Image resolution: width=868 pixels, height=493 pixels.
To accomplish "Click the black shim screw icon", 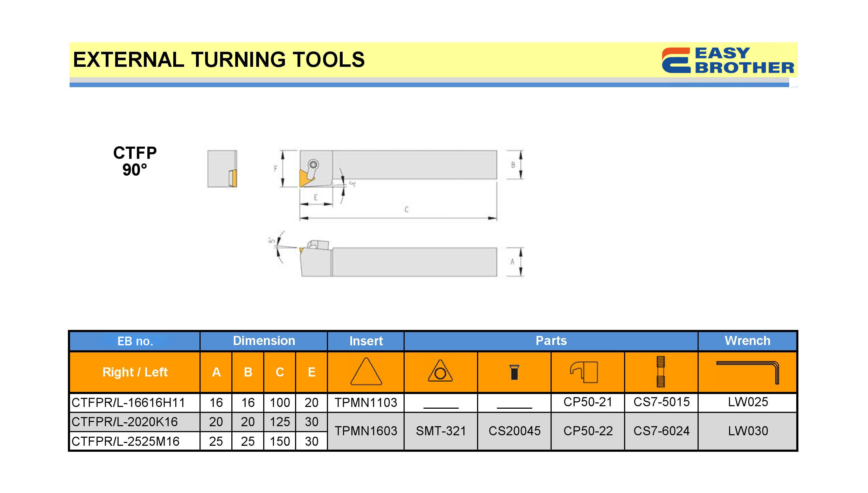I will point(514,372).
